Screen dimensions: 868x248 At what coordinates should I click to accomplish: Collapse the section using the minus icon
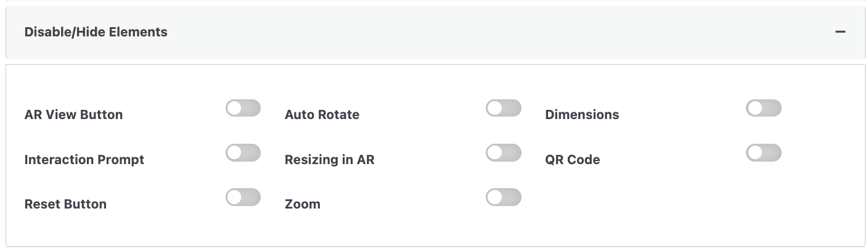coord(840,31)
